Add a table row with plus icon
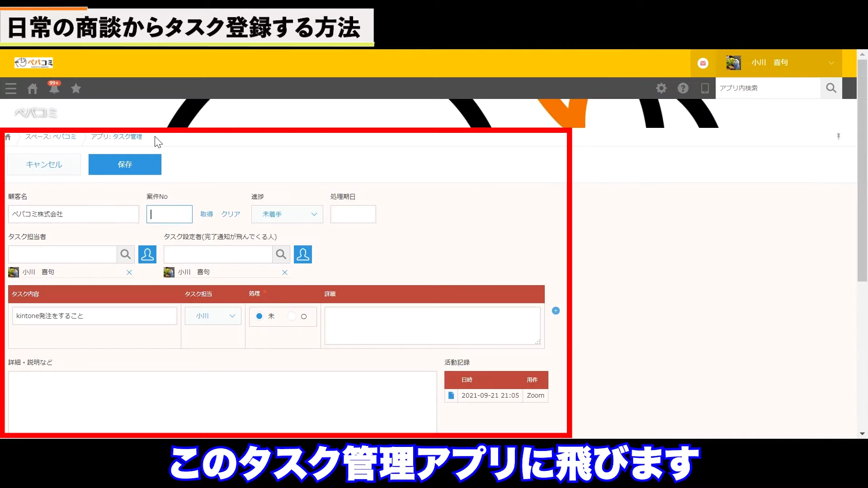The image size is (868, 488). click(556, 311)
